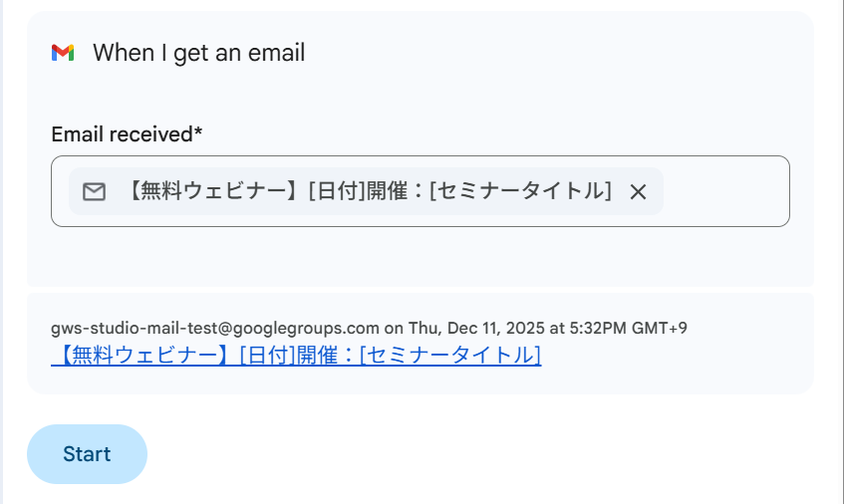The width and height of the screenshot is (844, 504).
Task: Click the word "email" in the trigger heading
Action: coord(273,53)
